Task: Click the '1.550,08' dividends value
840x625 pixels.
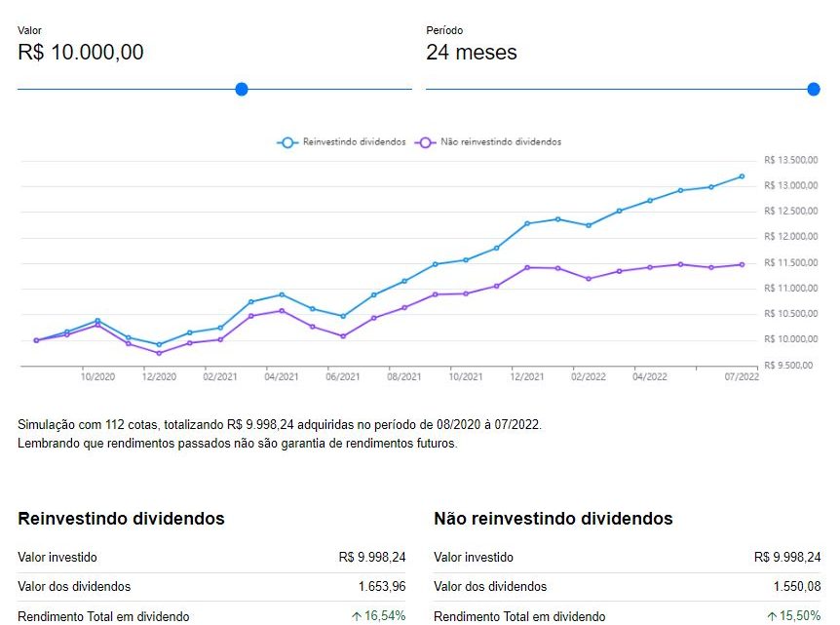Action: [x=797, y=586]
